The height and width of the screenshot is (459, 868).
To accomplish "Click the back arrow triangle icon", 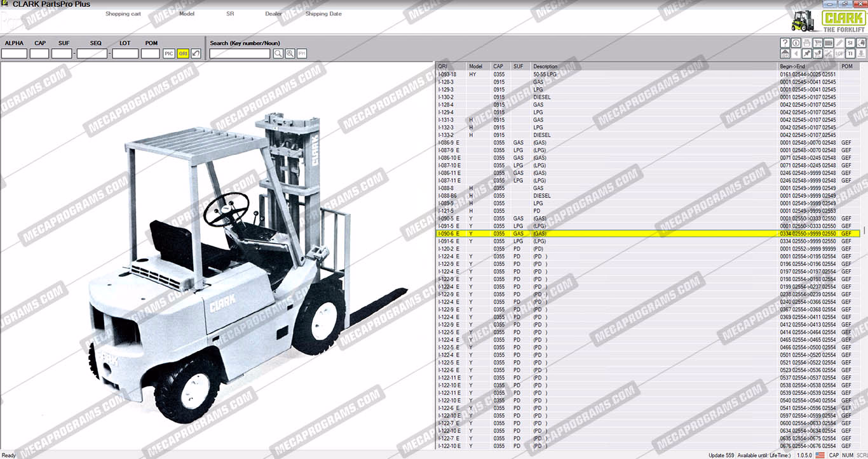I will 796,53.
